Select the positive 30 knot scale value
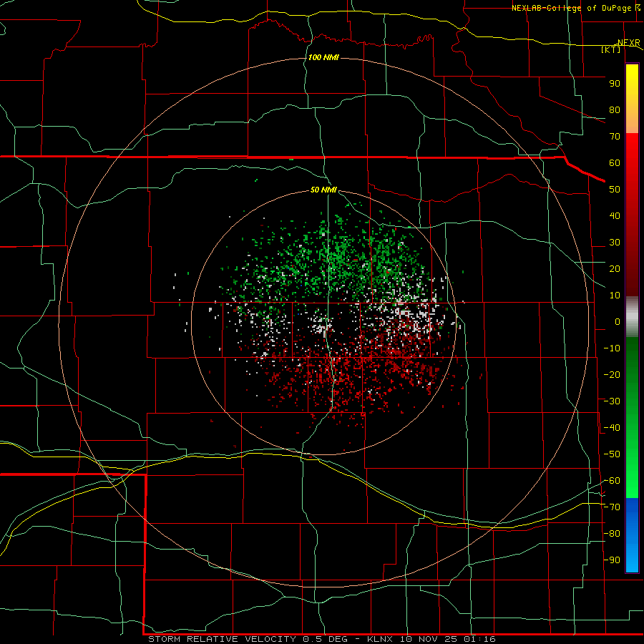The height and width of the screenshot is (644, 644). (615, 243)
